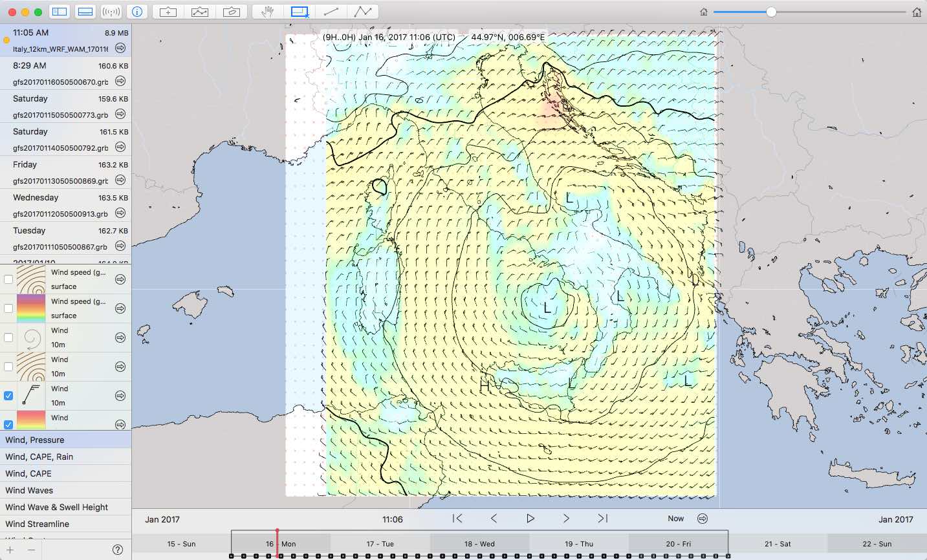Select the straight line measuring tool

point(331,12)
